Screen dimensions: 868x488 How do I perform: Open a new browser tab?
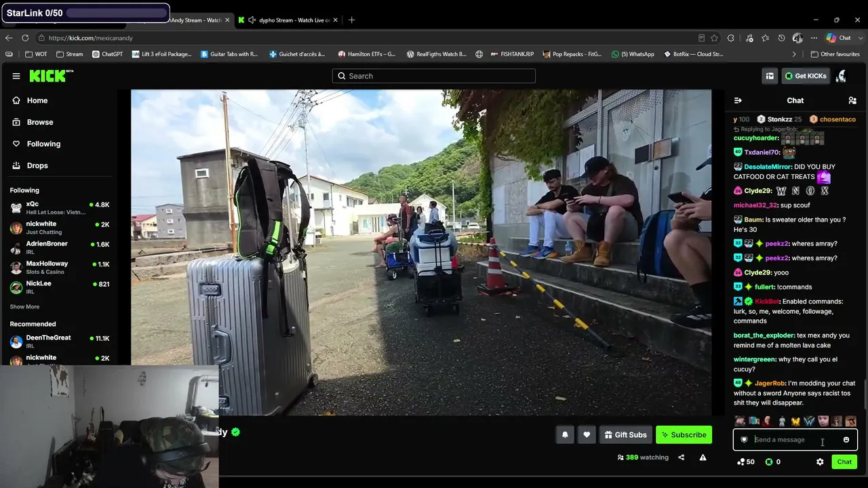(351, 20)
